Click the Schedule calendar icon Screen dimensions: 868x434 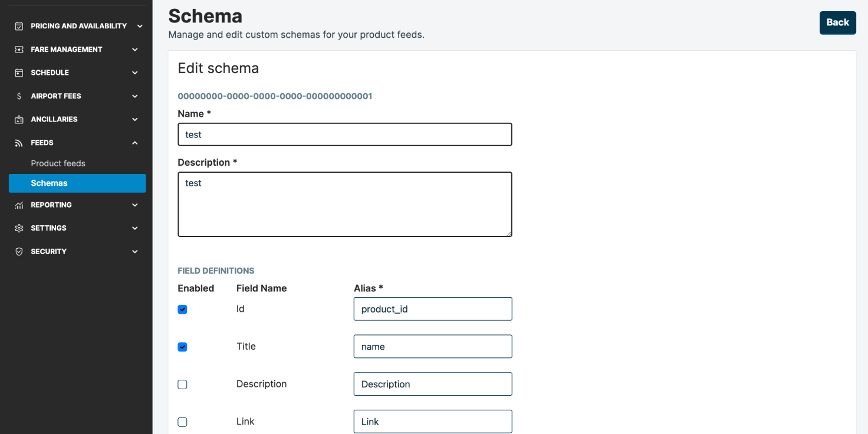[19, 73]
